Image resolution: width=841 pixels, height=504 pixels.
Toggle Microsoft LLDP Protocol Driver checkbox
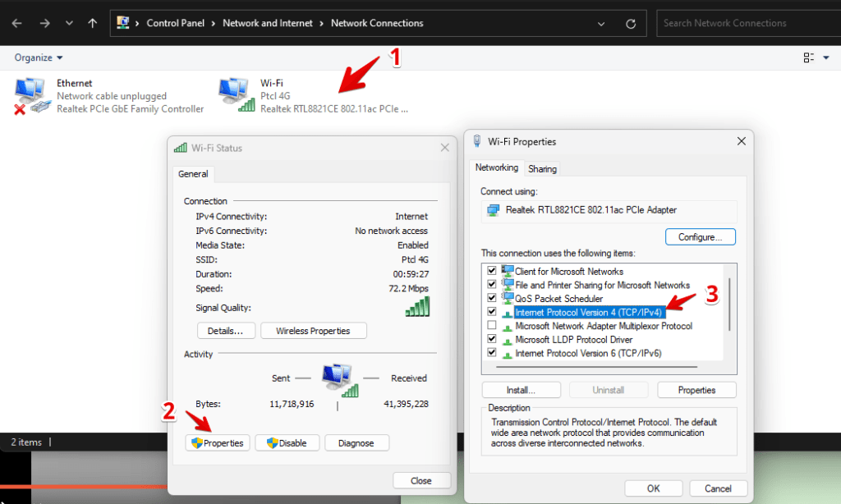491,338
